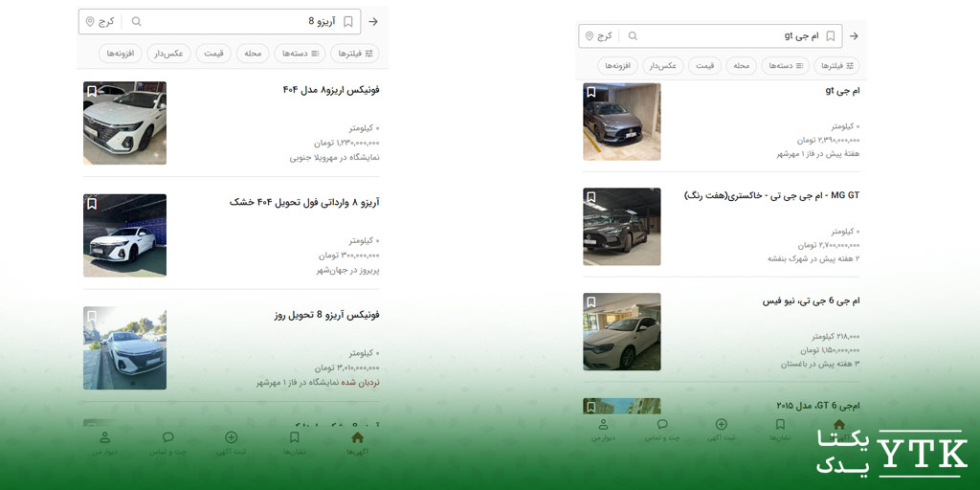Bookmark ام جی 6 جی تی نیو فیس listing
This screenshot has height=490, width=980.
[x=591, y=302]
